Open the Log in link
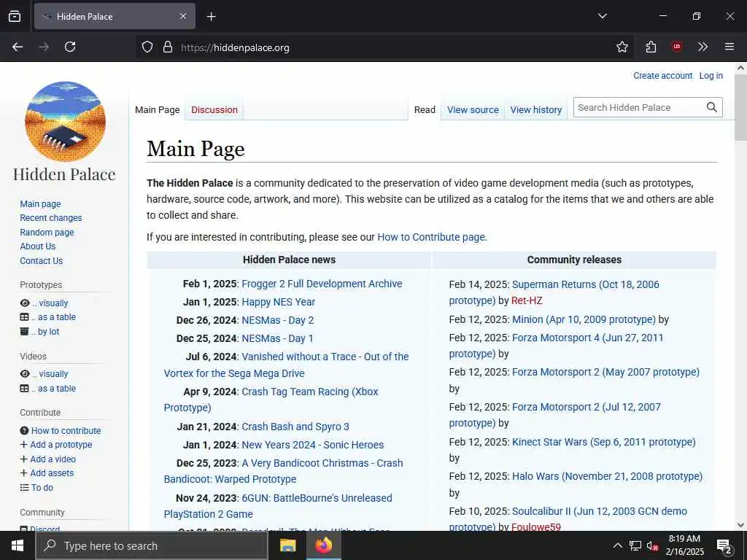Image resolution: width=747 pixels, height=560 pixels. 711,76
